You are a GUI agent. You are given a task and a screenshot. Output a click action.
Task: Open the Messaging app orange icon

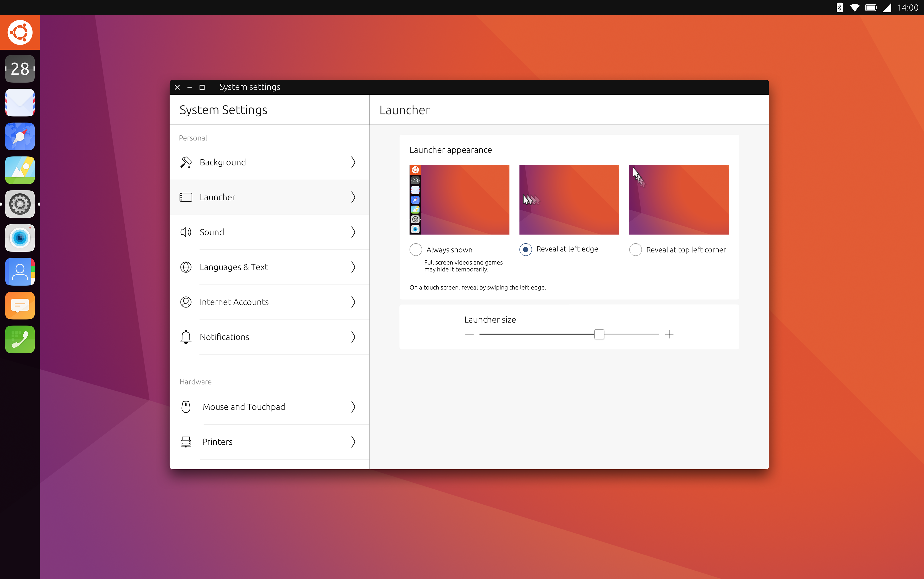(20, 306)
